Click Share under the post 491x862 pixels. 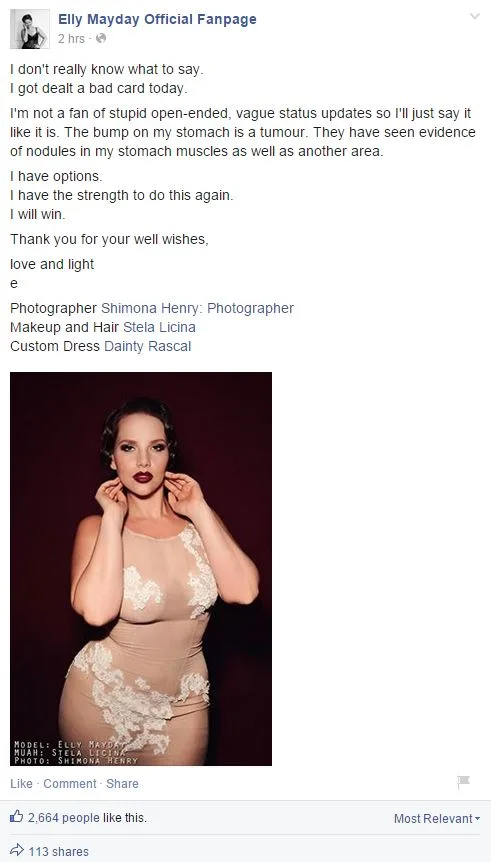[122, 783]
